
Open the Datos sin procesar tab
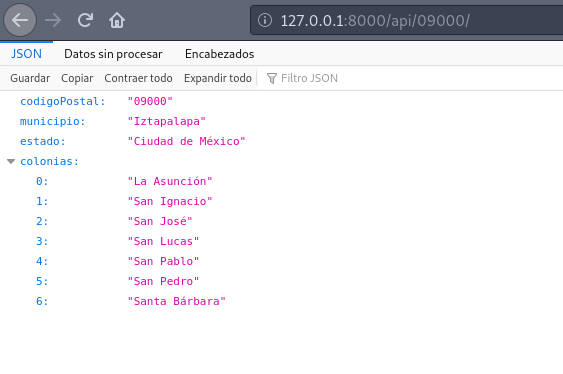[113, 54]
